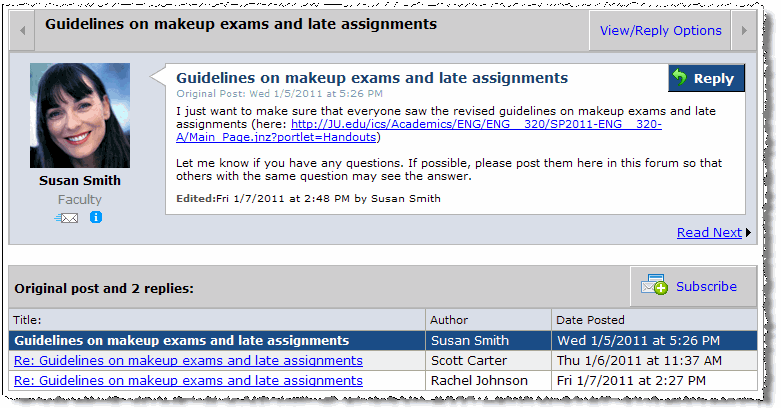Click the email envelope icon under Susan Smith
Image resolution: width=781 pixels, height=408 pixels.
pos(67,217)
